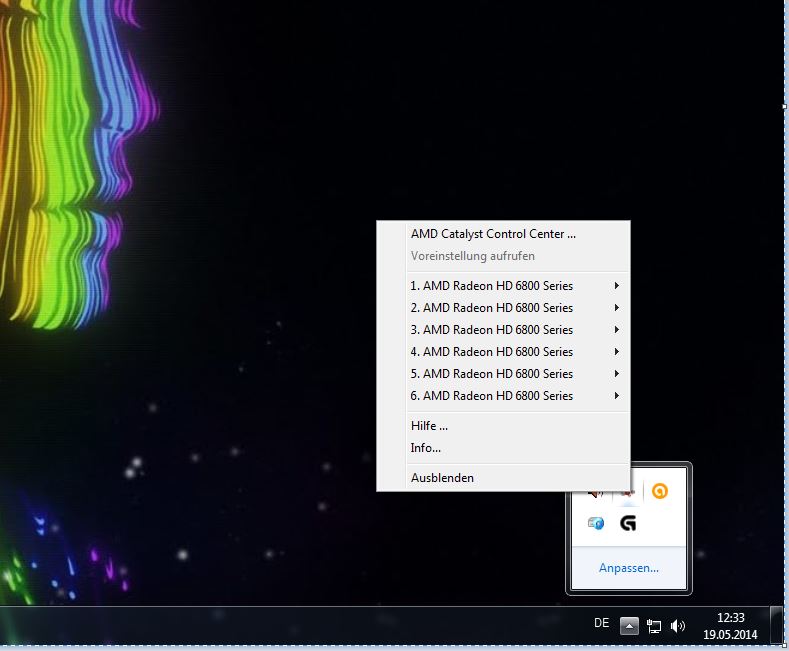Open the clock showing 12:33
This screenshot has width=789, height=651.
click(730, 626)
